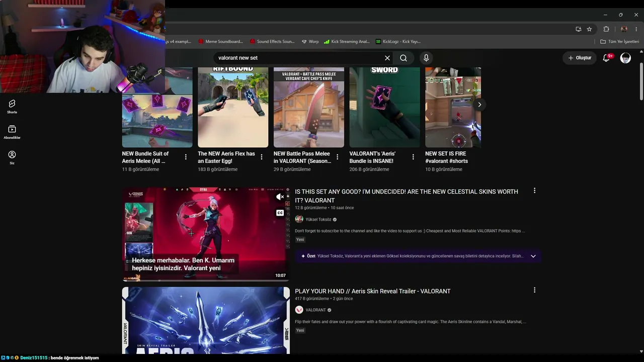Screen dimensions: 644x362
Task: Open the Tüm Yer İşaretleri bookmarks folder
Action: coord(619,42)
